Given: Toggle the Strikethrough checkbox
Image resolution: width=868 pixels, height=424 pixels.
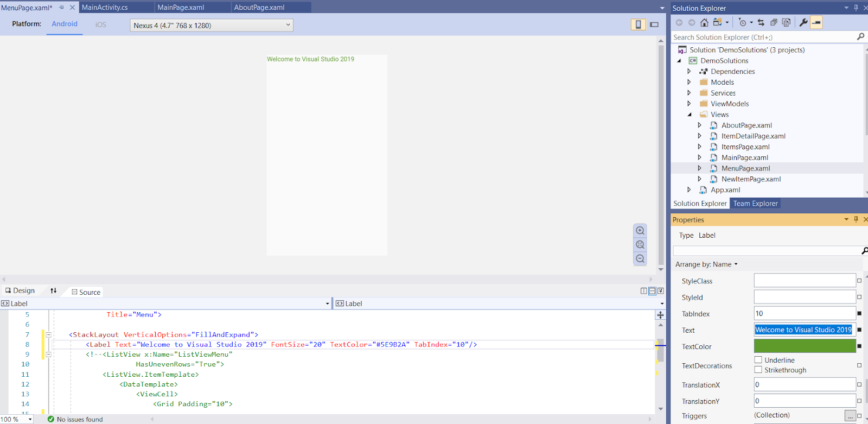Looking at the screenshot, I should [x=758, y=370].
